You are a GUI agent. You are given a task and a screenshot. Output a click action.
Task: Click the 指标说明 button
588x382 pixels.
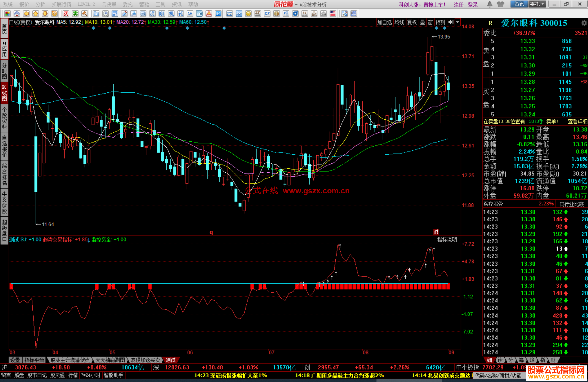pyautogui.click(x=447, y=240)
